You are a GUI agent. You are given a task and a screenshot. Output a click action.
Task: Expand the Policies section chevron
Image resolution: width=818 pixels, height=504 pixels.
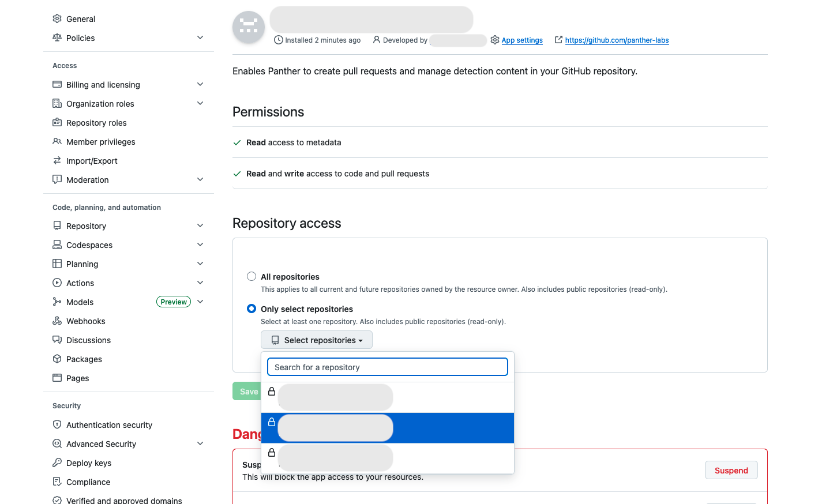pos(200,37)
